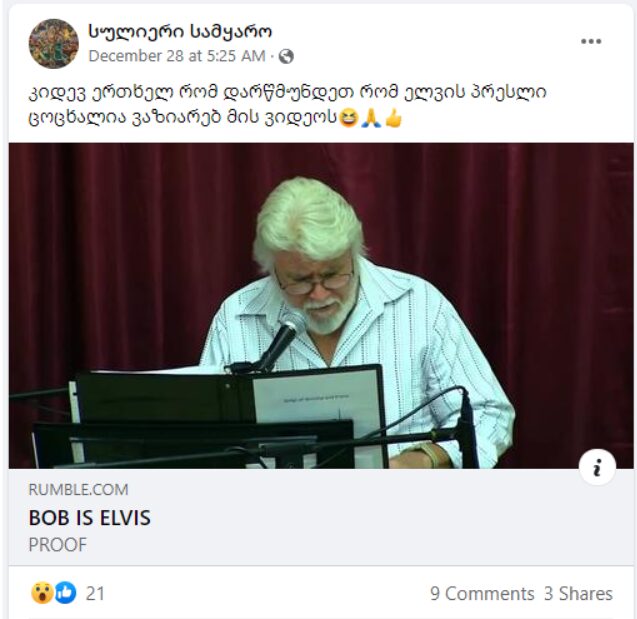Show who reacted via the 21 count

click(95, 593)
